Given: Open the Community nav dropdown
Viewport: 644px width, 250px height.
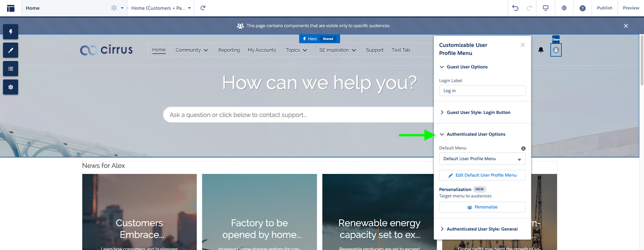Looking at the screenshot, I should [192, 50].
